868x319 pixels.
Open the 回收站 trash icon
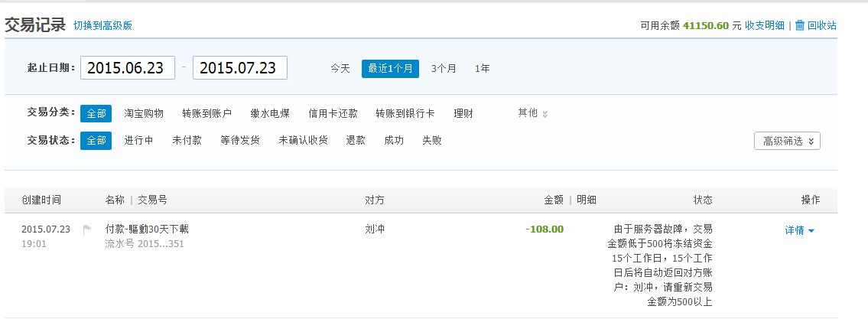[x=799, y=25]
